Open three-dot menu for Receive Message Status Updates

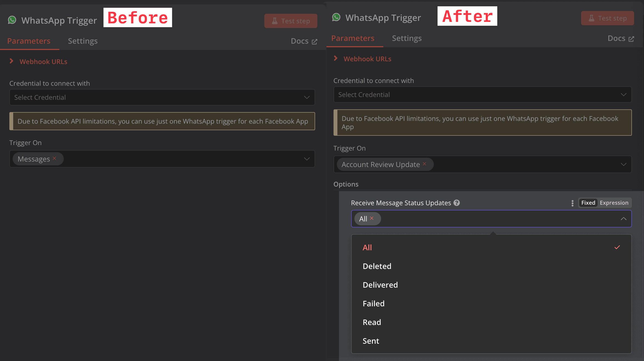(x=573, y=203)
